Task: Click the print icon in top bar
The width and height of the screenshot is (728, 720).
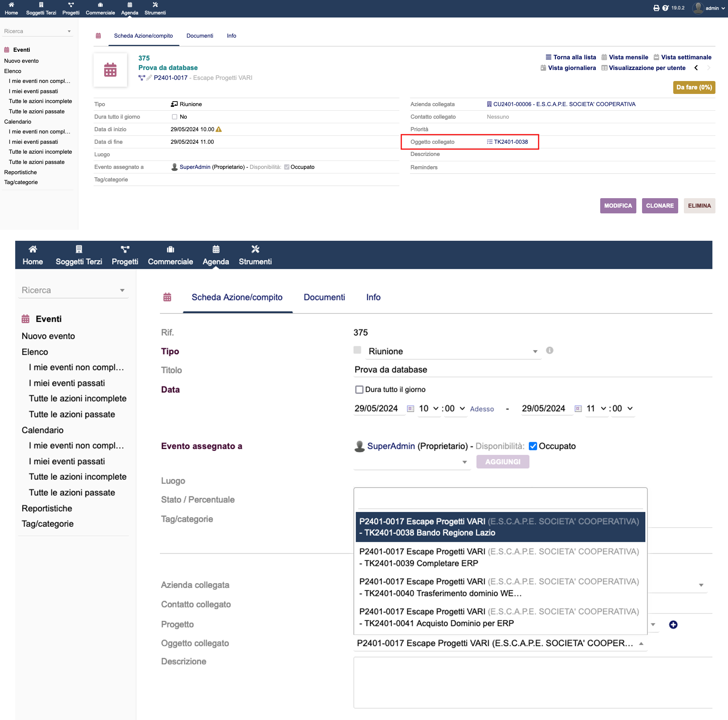Action: click(x=656, y=8)
